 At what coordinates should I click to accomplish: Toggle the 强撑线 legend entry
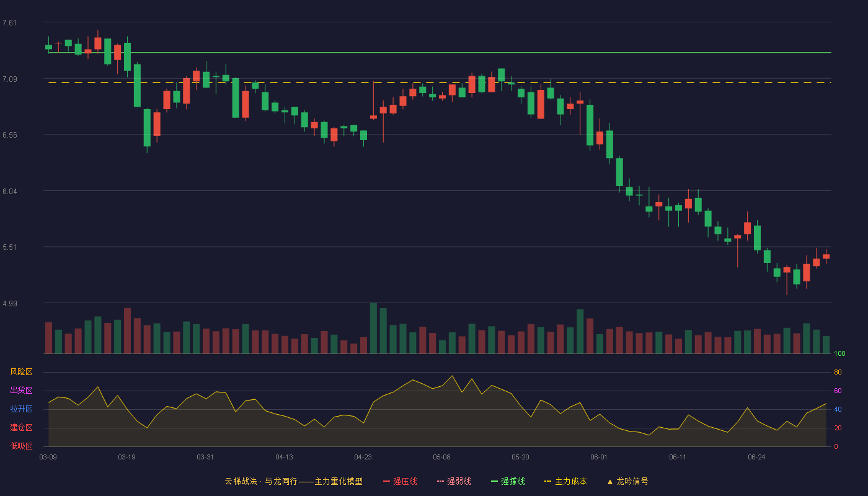[508, 481]
